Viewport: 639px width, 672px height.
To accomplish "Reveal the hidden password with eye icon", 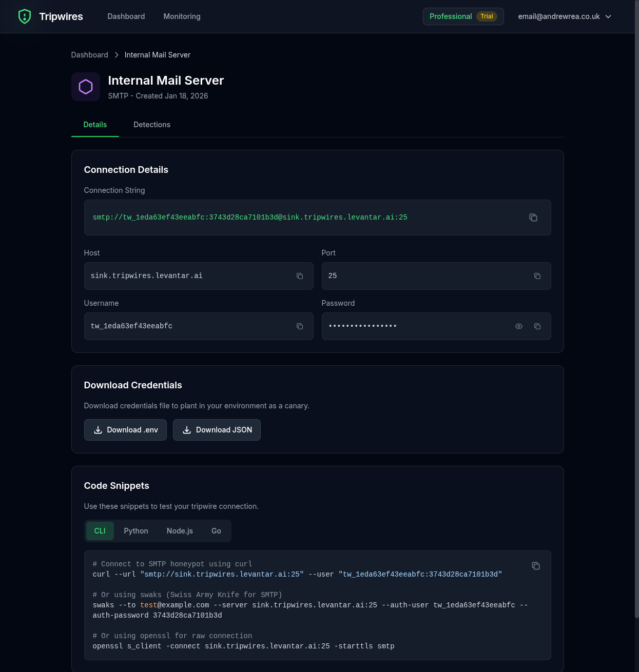I will [519, 326].
